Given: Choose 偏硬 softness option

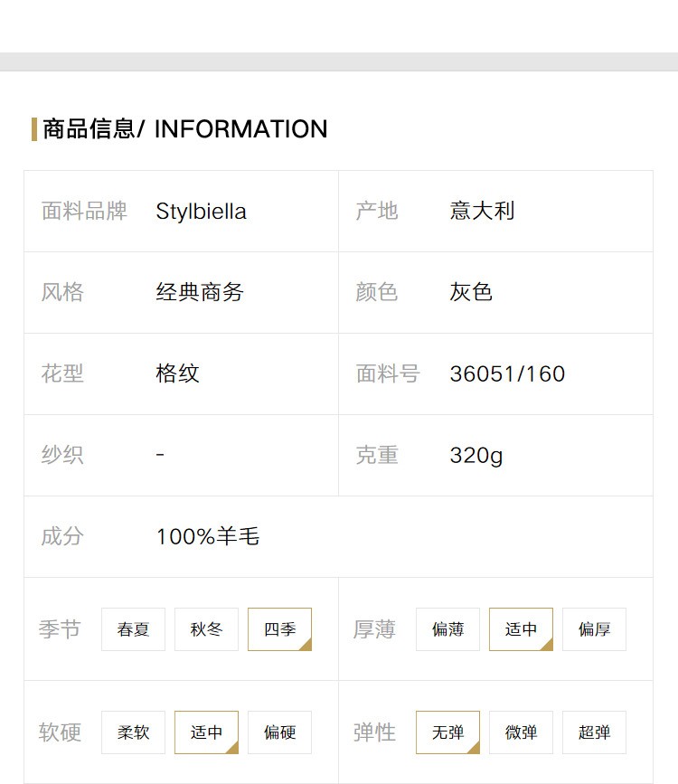Looking at the screenshot, I should click(279, 732).
